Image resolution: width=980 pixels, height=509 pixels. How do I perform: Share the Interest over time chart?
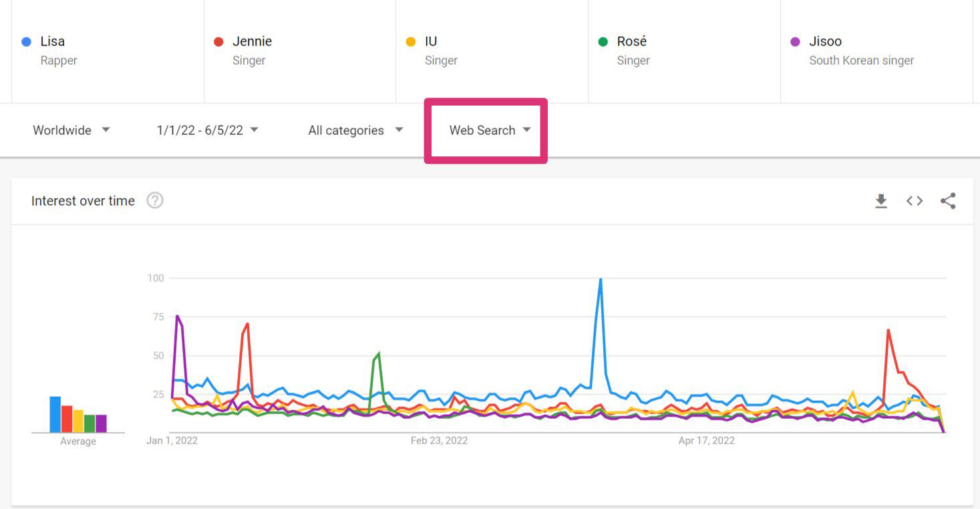click(948, 201)
